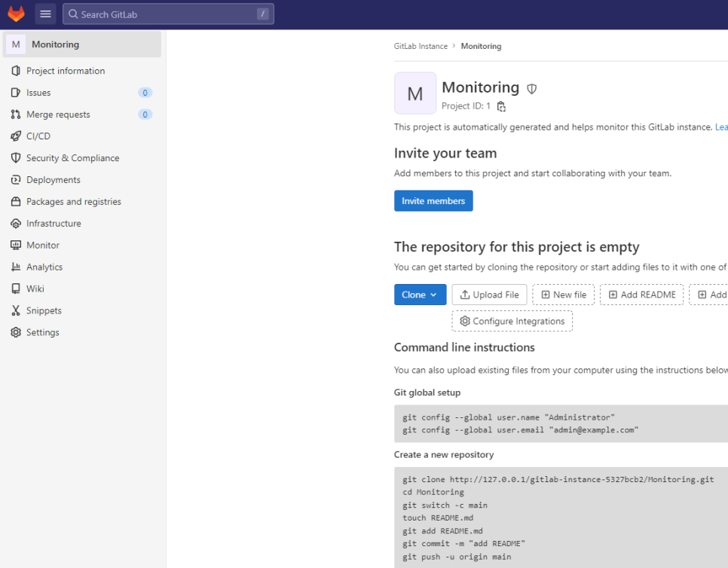The image size is (728, 568).
Task: Click the 'Create a new repository' label
Action: pos(444,455)
